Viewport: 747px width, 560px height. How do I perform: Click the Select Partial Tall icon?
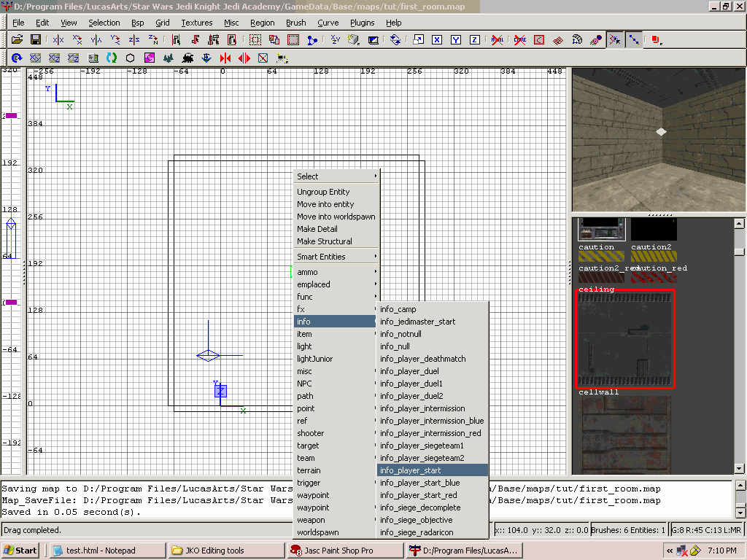(x=214, y=40)
